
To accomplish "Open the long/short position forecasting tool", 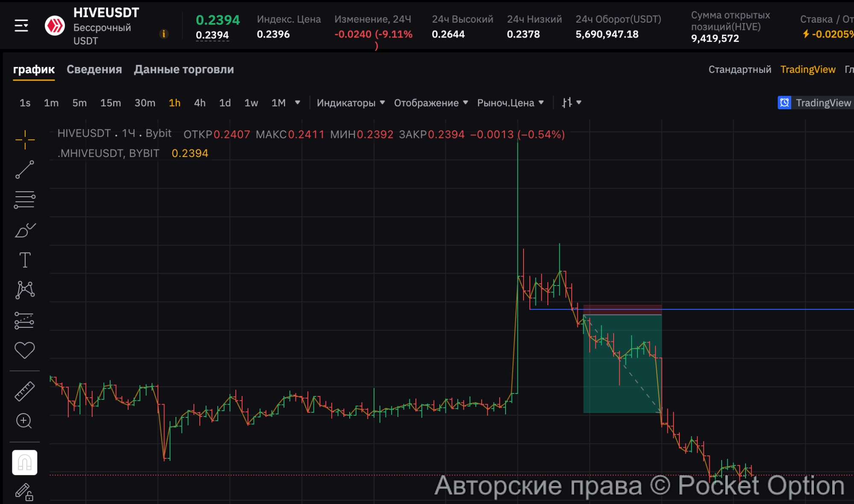I will point(25,320).
